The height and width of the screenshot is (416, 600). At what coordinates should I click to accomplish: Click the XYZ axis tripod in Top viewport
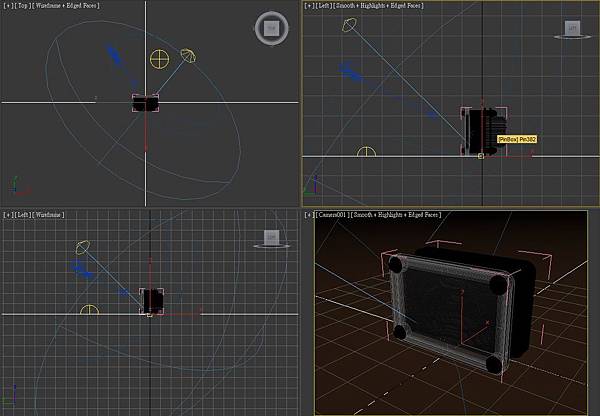[20, 186]
